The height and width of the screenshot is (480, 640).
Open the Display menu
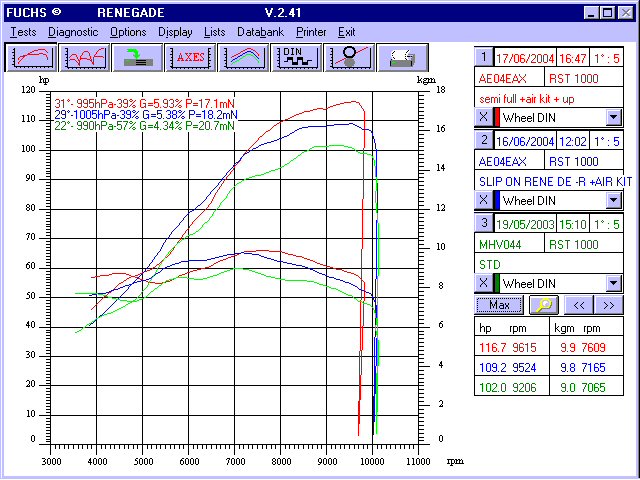click(175, 32)
